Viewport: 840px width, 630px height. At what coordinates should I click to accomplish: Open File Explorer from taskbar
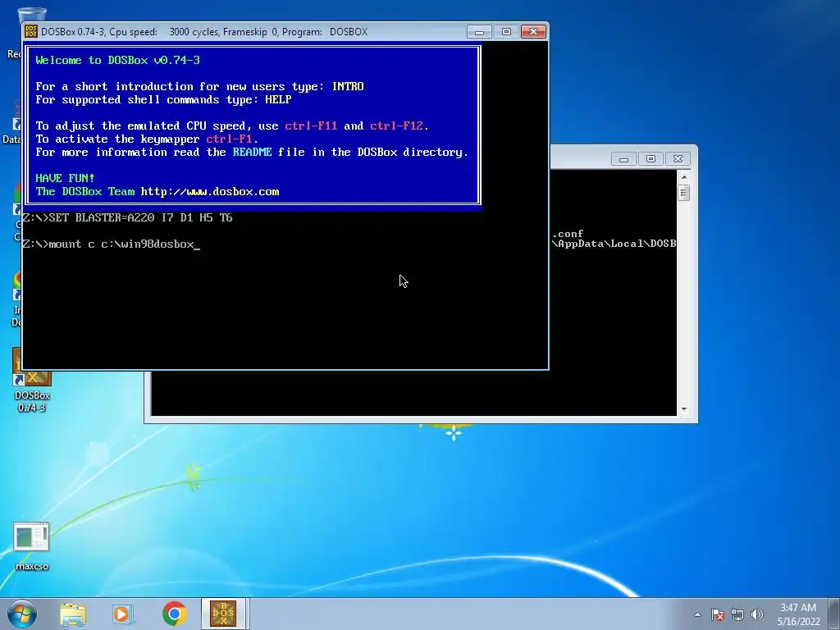point(73,614)
